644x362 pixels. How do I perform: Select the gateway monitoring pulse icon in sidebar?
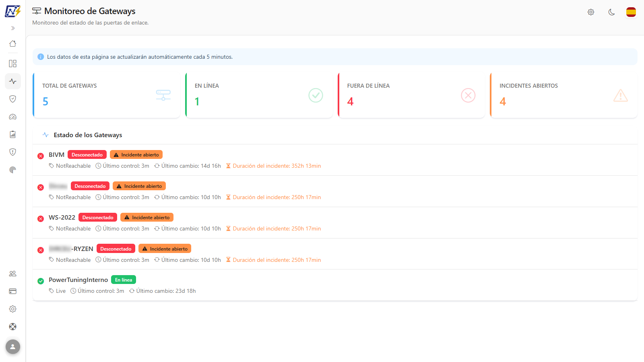pyautogui.click(x=13, y=81)
